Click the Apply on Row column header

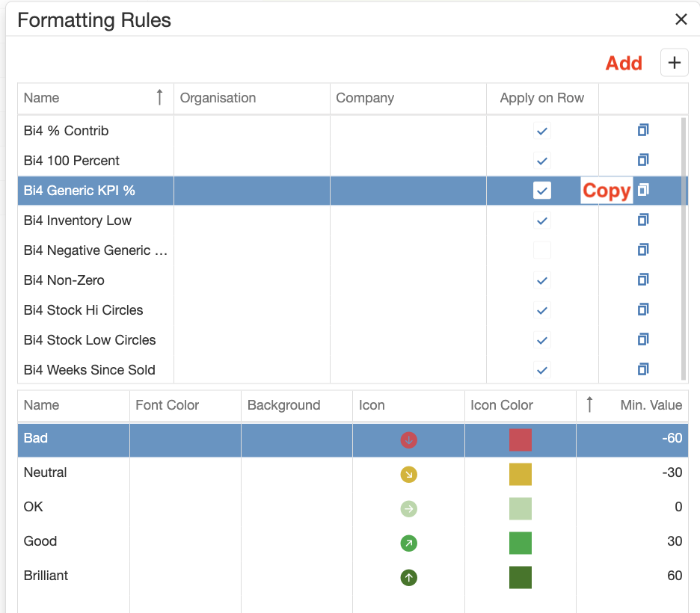pos(542,98)
